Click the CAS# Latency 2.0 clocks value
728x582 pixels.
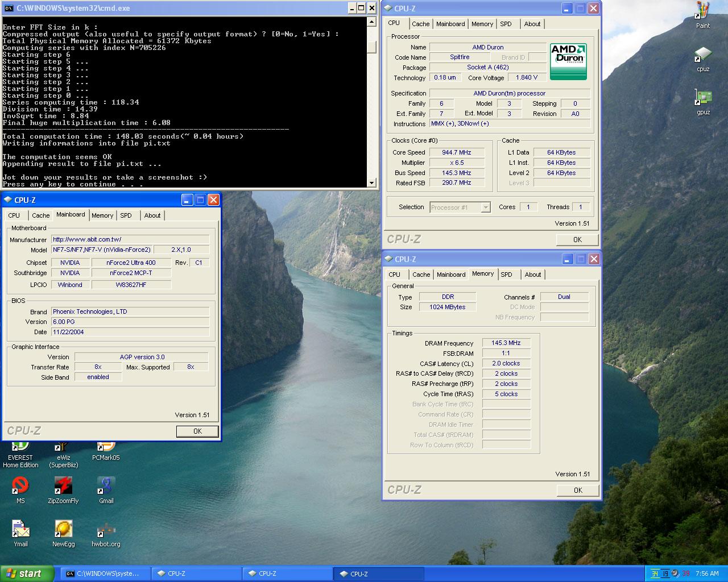tap(506, 363)
